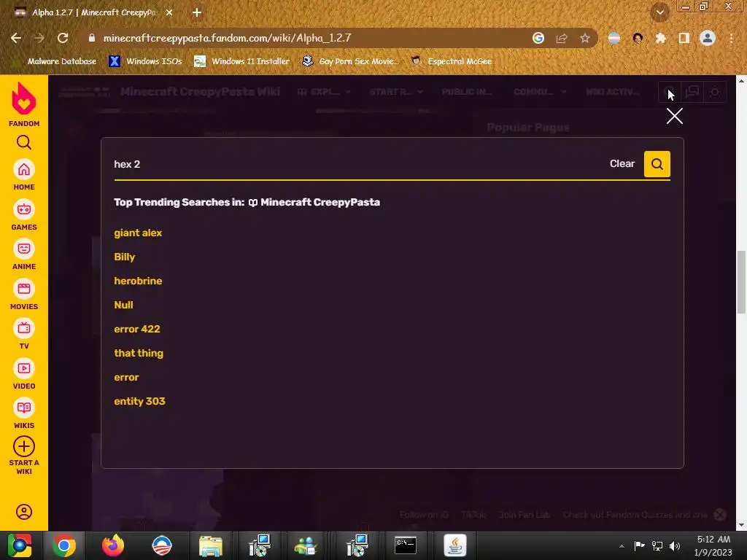Open Windows 11 Installer bookmark

pos(242,61)
